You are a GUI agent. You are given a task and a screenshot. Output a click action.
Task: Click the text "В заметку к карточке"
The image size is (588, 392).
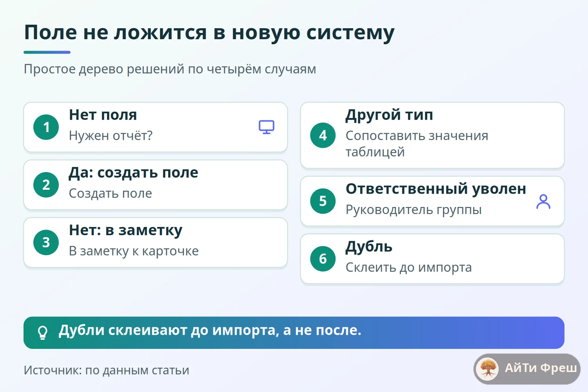(x=134, y=251)
